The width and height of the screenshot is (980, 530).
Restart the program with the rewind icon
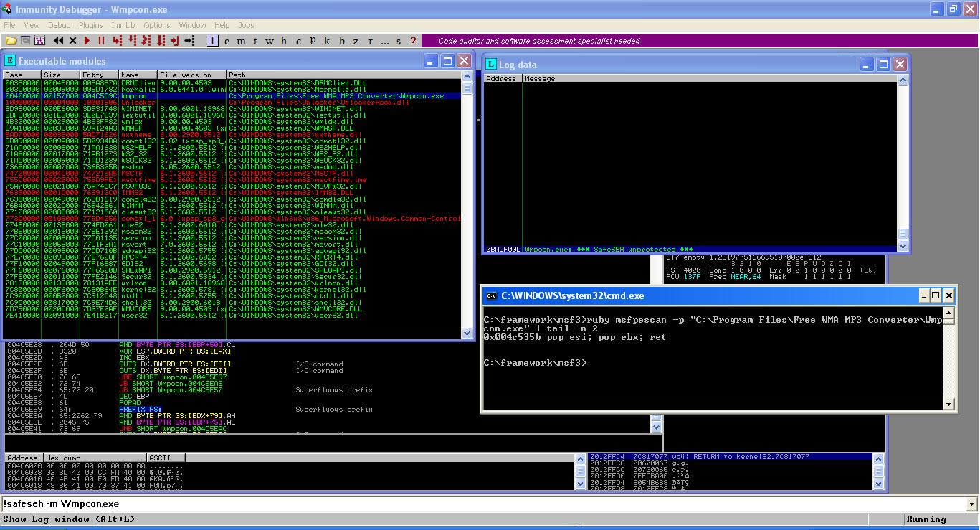pos(58,41)
